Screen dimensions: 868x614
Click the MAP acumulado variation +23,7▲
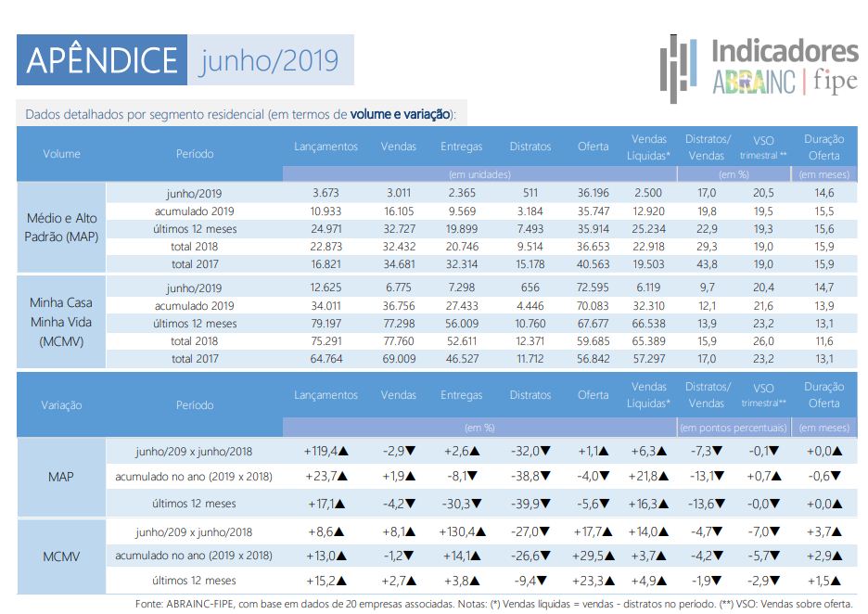[326, 476]
